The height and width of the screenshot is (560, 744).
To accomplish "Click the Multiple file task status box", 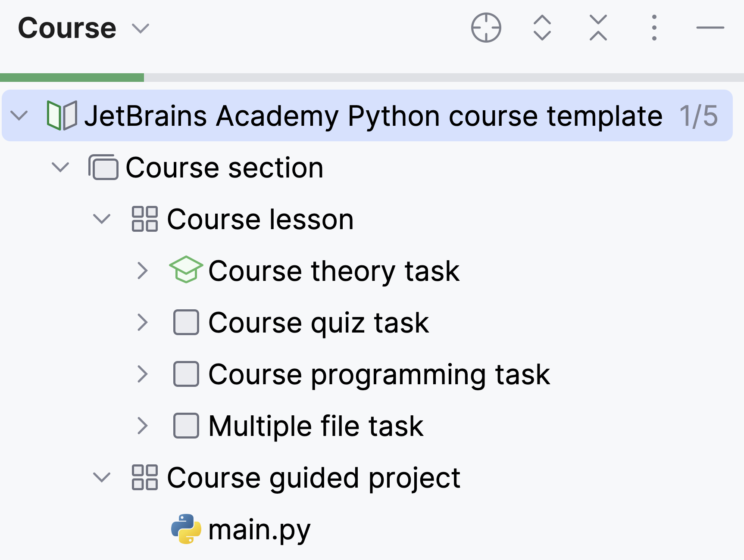I will pos(186,426).
